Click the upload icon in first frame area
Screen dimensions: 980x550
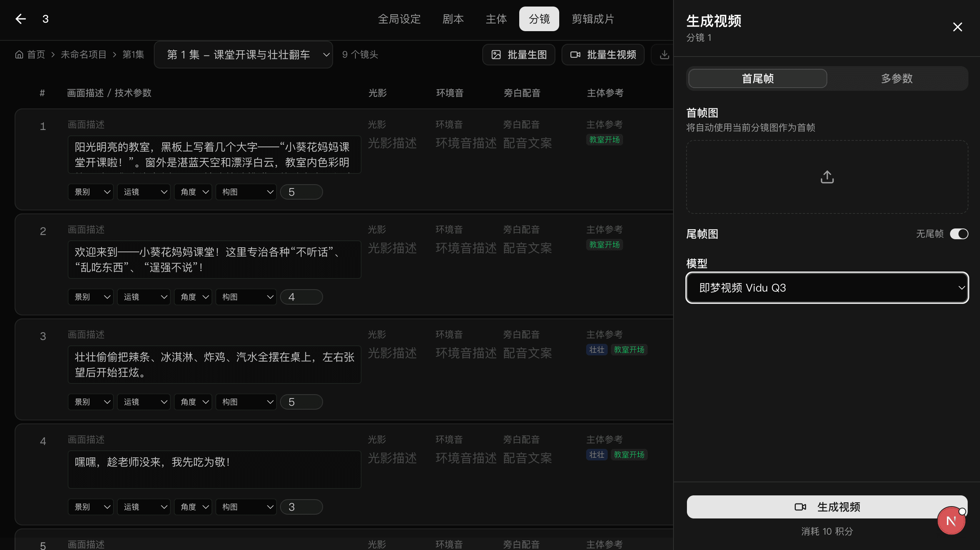tap(827, 177)
